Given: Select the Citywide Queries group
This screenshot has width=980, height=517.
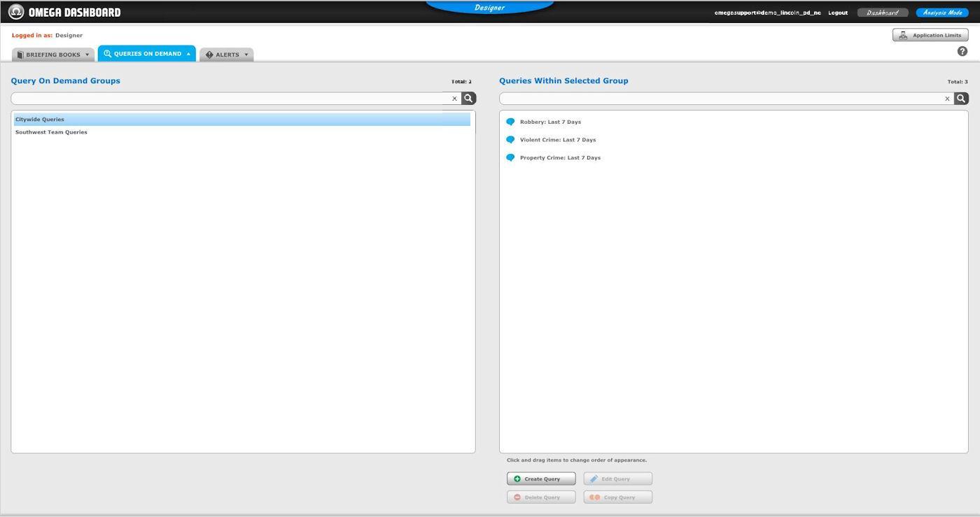Looking at the screenshot, I should click(40, 120).
